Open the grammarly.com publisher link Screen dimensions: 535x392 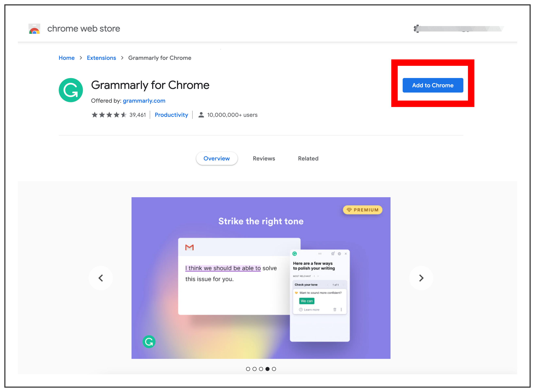coord(144,101)
